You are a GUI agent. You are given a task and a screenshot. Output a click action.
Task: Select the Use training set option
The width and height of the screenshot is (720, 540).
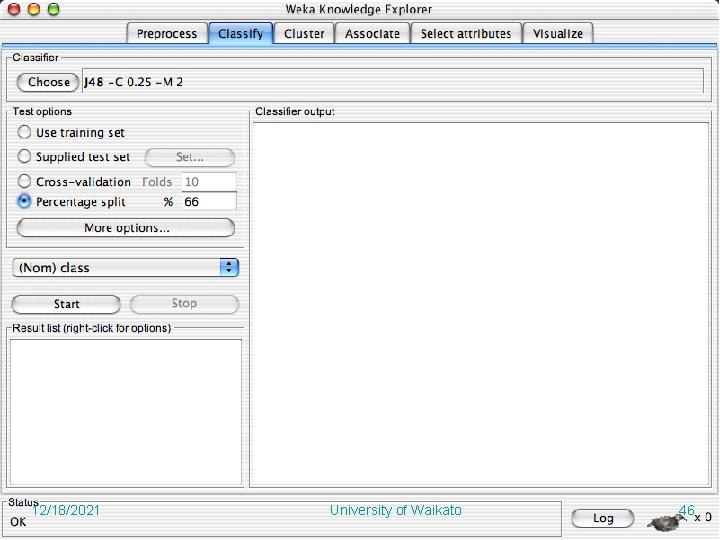tap(24, 132)
